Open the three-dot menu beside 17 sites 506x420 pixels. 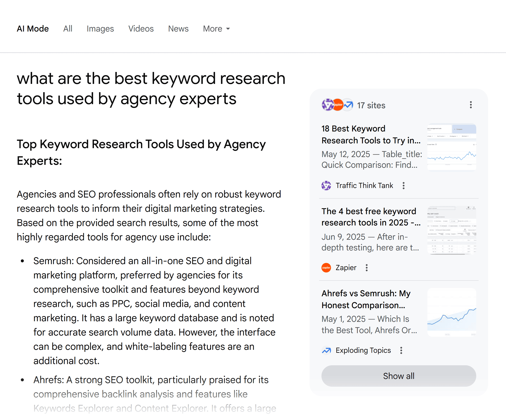(x=471, y=105)
